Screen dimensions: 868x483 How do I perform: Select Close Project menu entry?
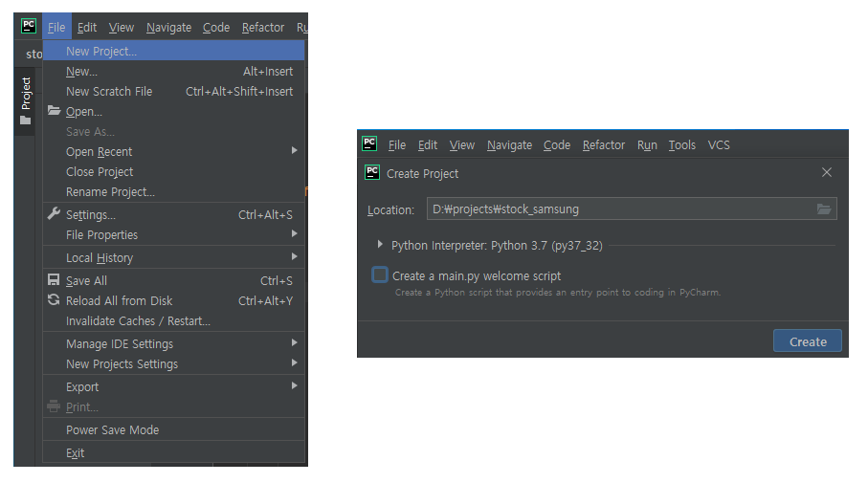point(173,171)
